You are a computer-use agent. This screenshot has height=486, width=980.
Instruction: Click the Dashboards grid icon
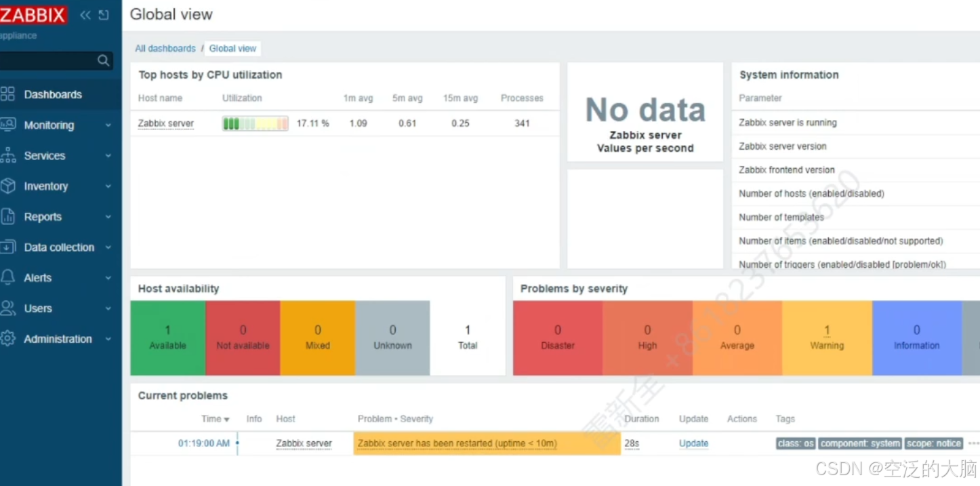coord(7,94)
